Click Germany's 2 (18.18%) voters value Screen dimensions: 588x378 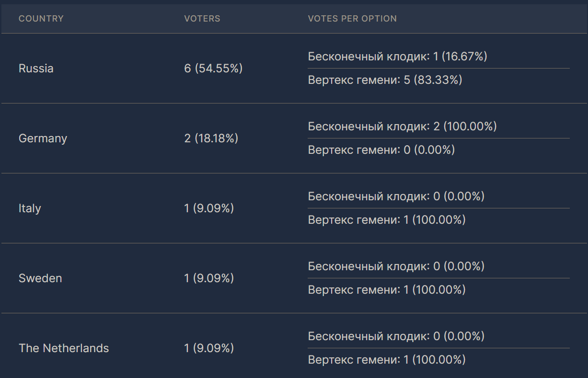211,138
